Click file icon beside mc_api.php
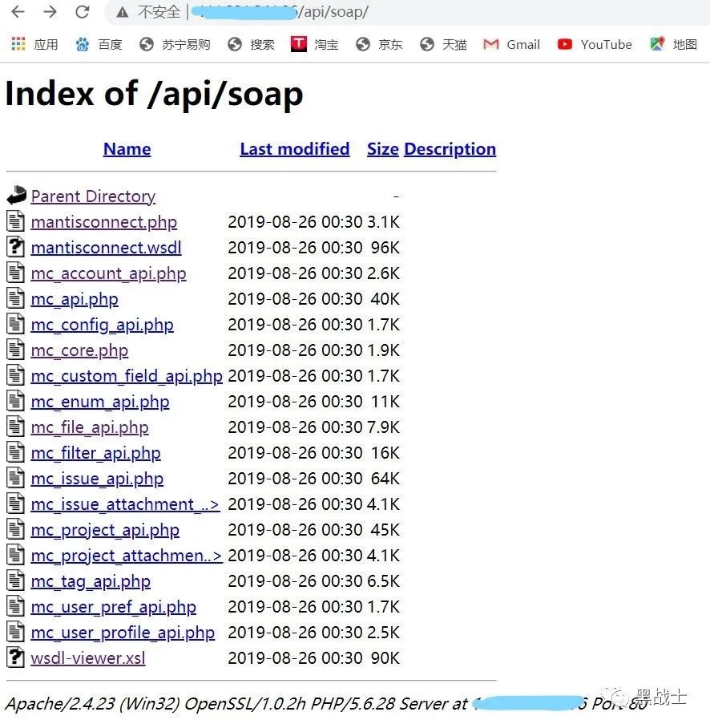 (15, 298)
